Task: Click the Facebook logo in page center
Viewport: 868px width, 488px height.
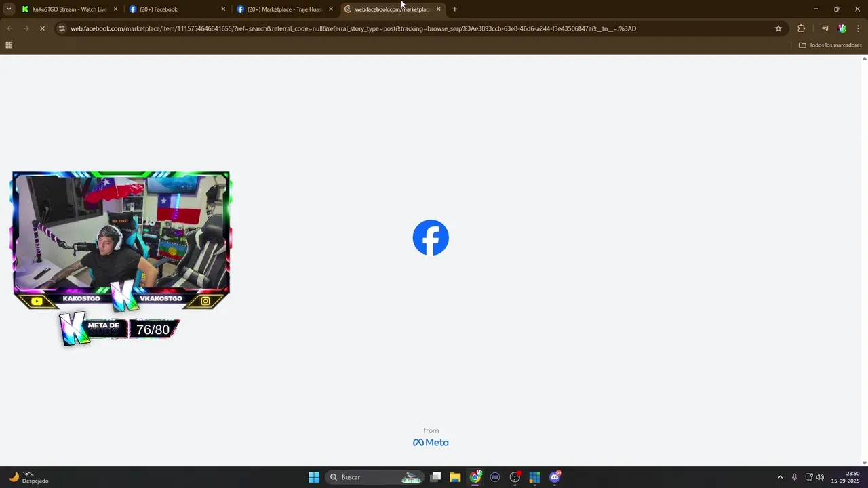Action: (431, 238)
